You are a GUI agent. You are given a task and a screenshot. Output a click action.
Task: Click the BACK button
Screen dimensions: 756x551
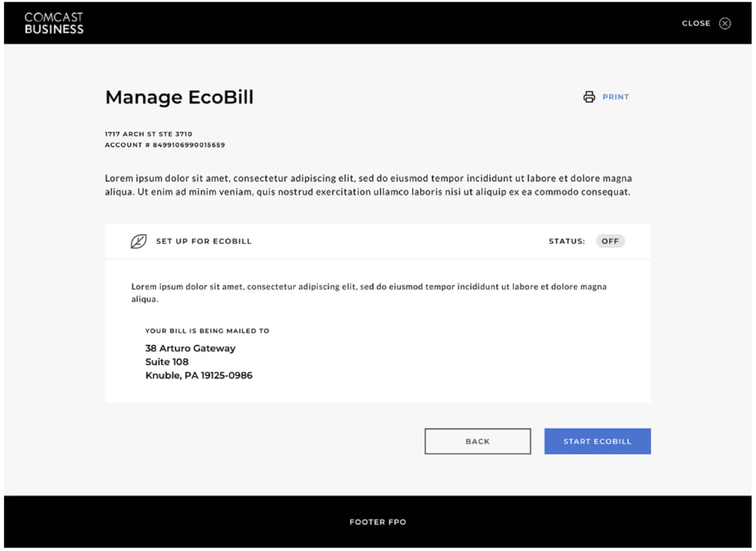(477, 441)
